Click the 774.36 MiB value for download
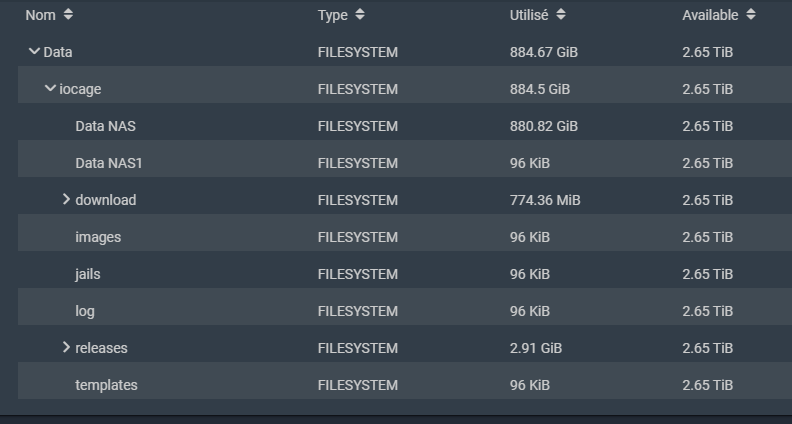Image resolution: width=792 pixels, height=424 pixels. coord(545,200)
